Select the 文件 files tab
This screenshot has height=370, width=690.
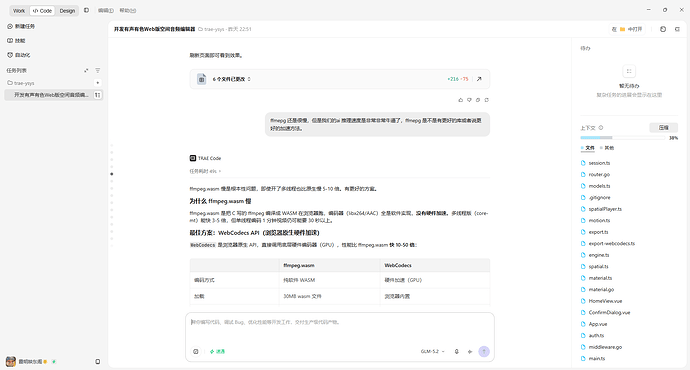point(588,148)
